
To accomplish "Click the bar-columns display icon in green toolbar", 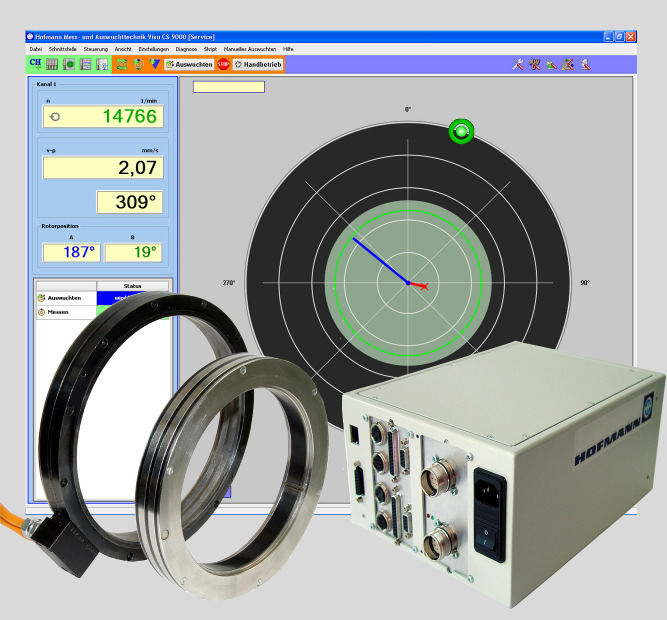I will point(52,64).
